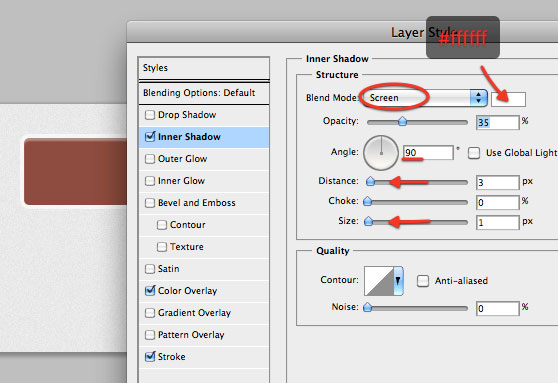Uncheck the Color Overlay checkbox
The width and height of the screenshot is (558, 383).
coord(150,291)
